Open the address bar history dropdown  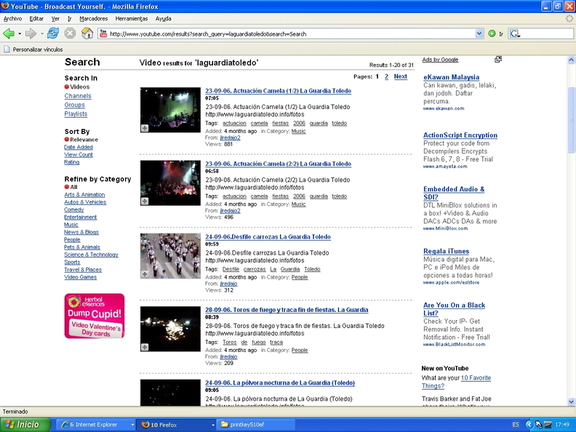[x=479, y=34]
